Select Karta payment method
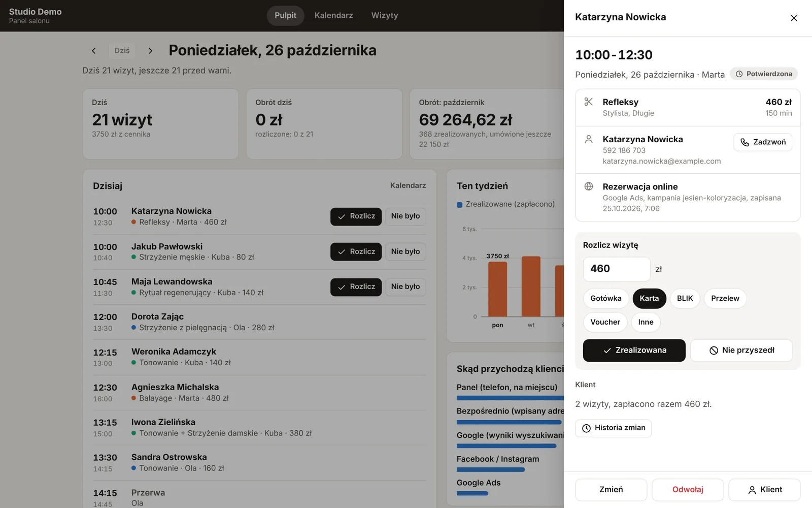The height and width of the screenshot is (508, 812). pyautogui.click(x=649, y=298)
